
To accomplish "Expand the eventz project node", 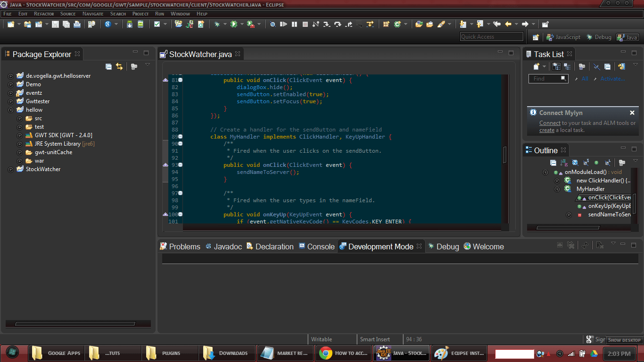I will [11, 93].
